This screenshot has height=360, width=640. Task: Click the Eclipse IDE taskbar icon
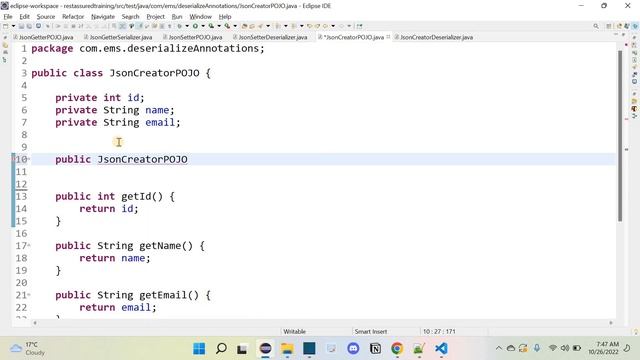[265, 349]
